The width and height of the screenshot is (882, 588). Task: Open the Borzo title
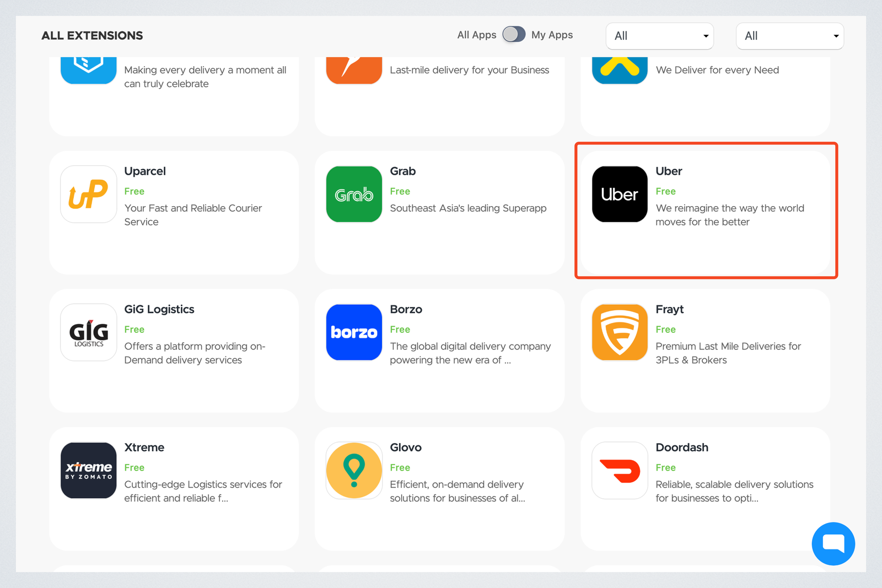point(406,310)
